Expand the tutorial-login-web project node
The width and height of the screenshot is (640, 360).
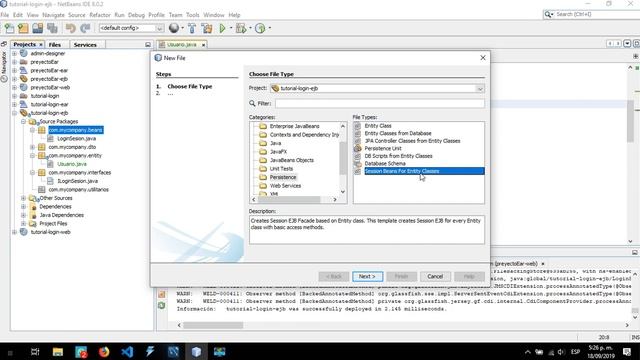(x=14, y=232)
